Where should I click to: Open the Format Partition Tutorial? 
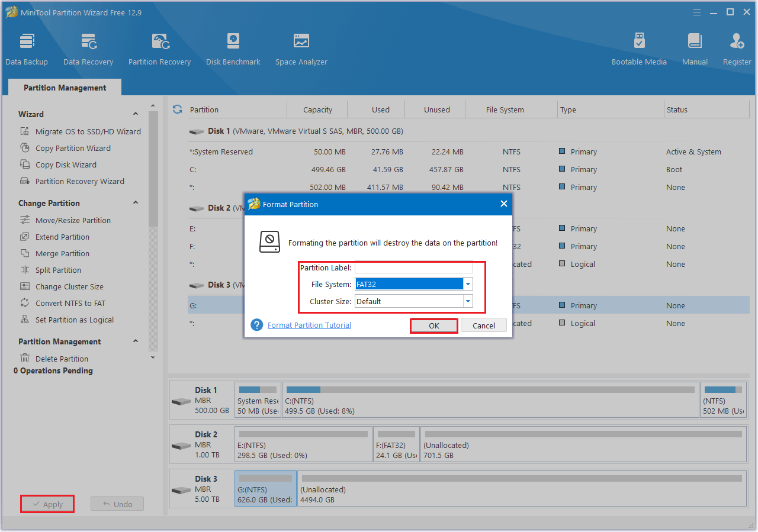309,325
